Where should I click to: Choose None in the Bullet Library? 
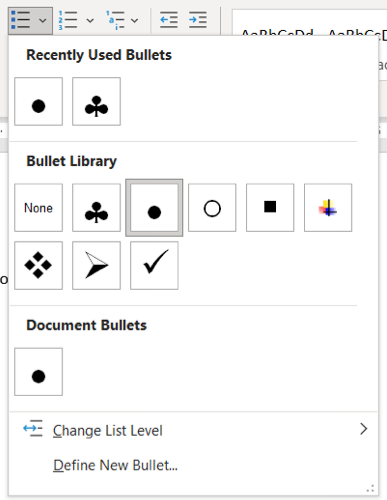38,207
